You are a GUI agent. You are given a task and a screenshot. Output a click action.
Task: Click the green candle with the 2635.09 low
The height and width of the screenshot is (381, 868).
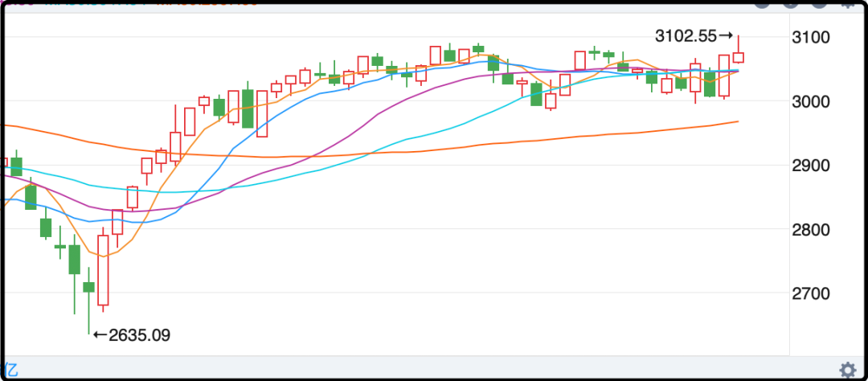click(x=88, y=287)
